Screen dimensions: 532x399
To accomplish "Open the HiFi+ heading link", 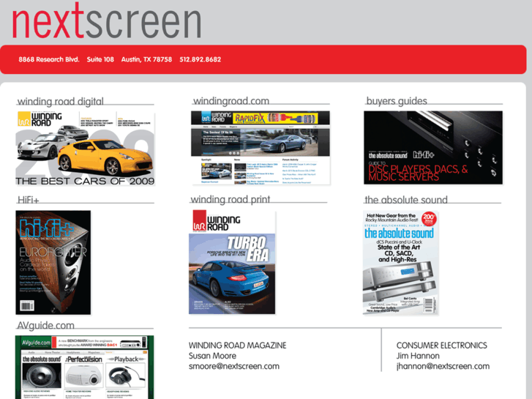I will [28, 200].
